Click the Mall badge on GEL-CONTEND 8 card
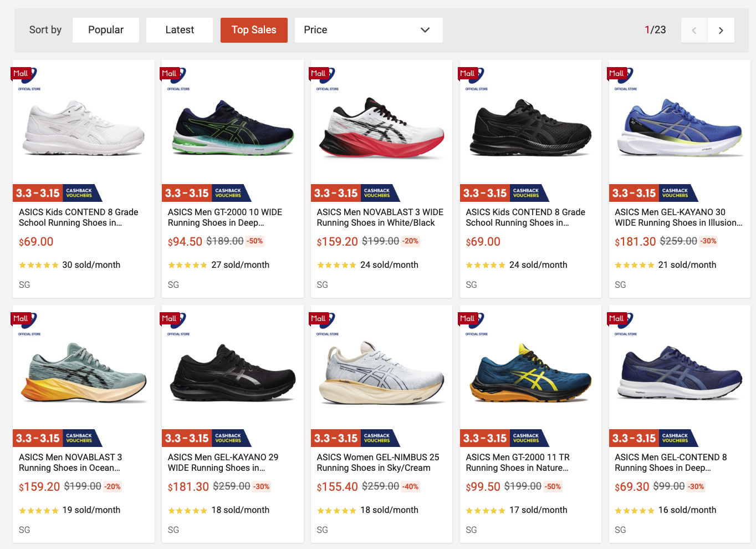This screenshot has height=549, width=756. [617, 318]
